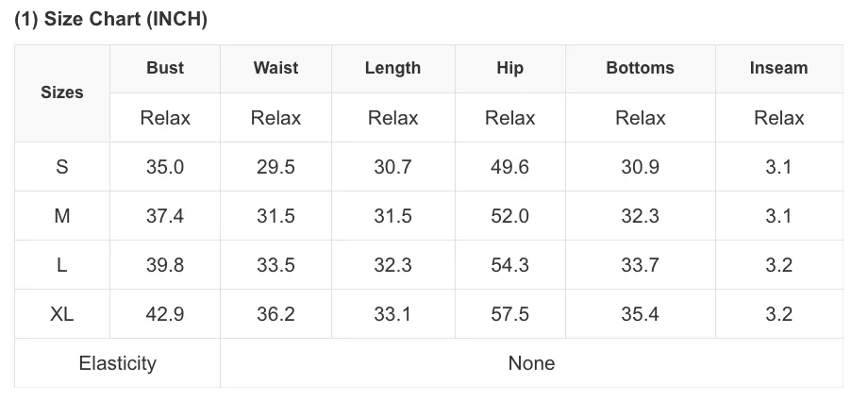Select the Sizes header cell
The width and height of the screenshot is (868, 417).
62,93
